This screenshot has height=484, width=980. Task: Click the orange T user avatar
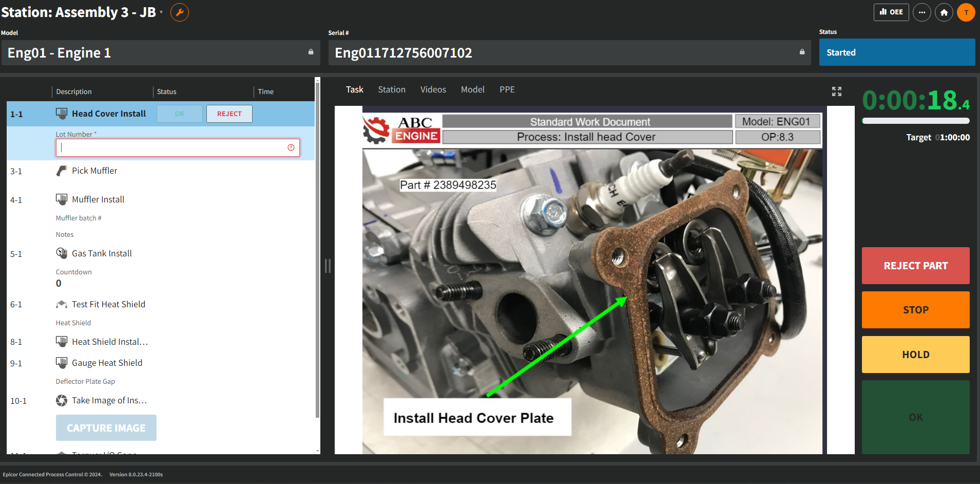coord(966,12)
